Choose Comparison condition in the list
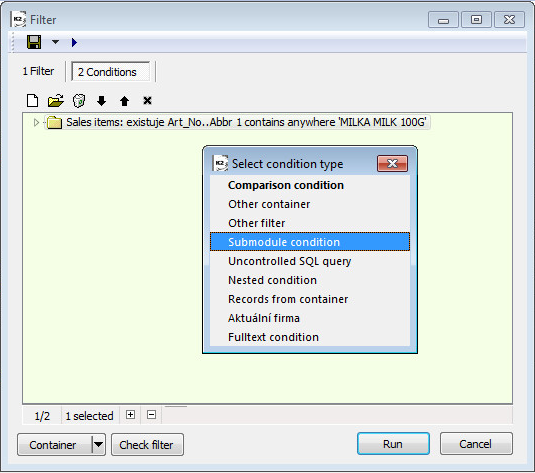This screenshot has height=473, width=535. [x=310, y=185]
